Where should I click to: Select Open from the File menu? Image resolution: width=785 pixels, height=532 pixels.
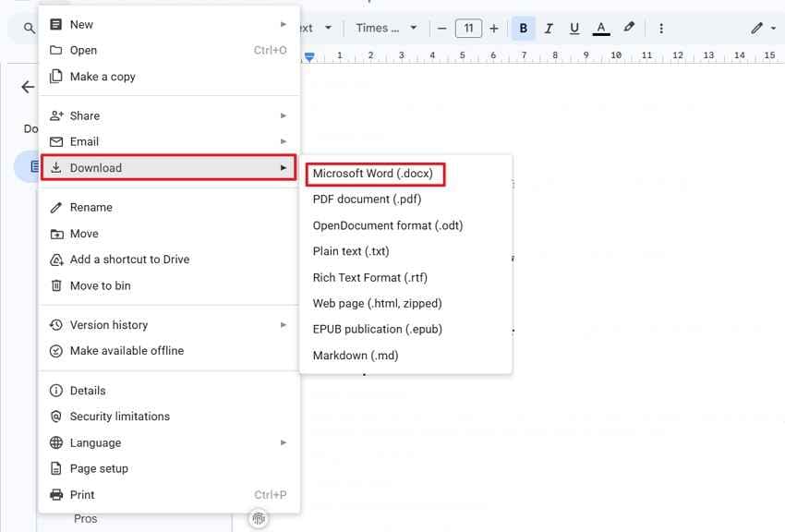(169, 50)
